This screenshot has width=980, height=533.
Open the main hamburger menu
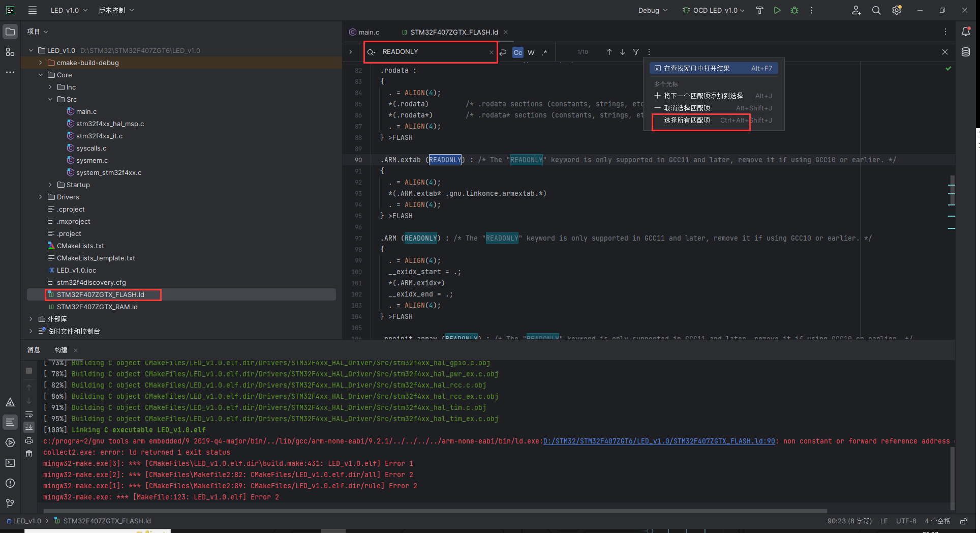33,10
